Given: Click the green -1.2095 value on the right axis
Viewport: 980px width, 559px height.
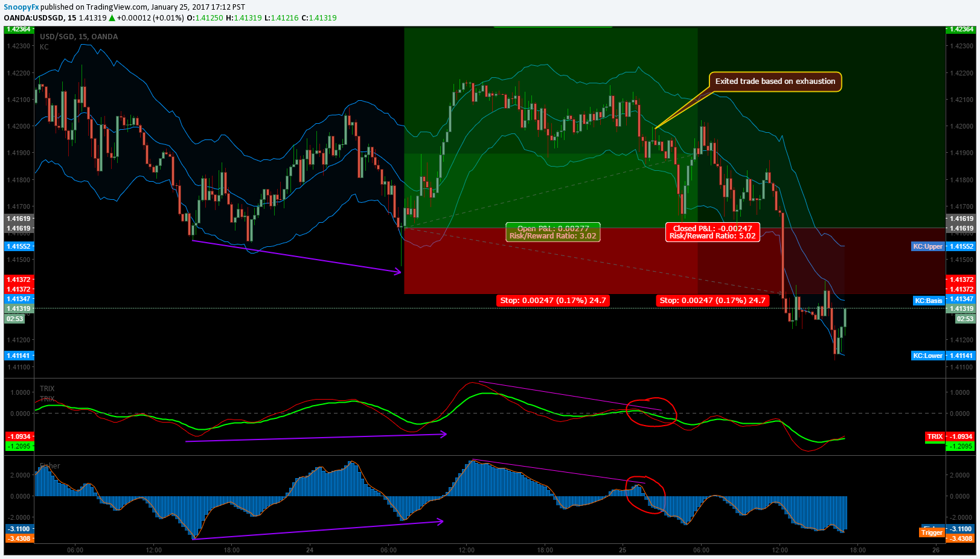Looking at the screenshot, I should pos(961,446).
